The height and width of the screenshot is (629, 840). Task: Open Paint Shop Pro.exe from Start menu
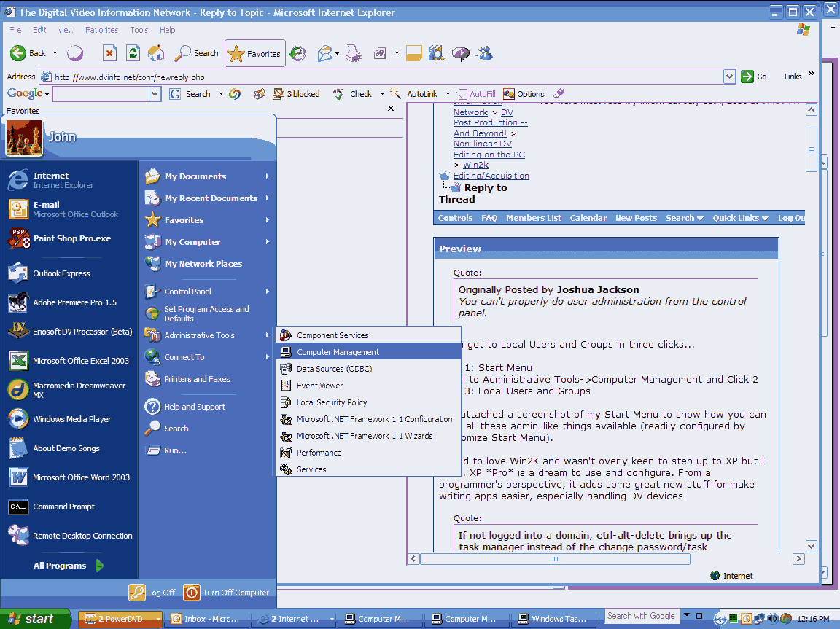71,238
